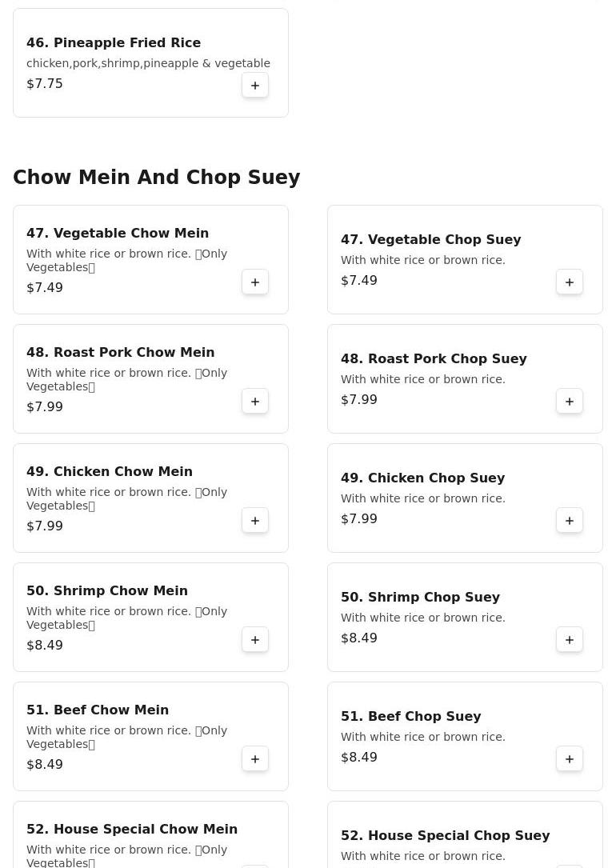Add Vegetable Chow Mein with plus icon
The image size is (616, 868).
255,282
